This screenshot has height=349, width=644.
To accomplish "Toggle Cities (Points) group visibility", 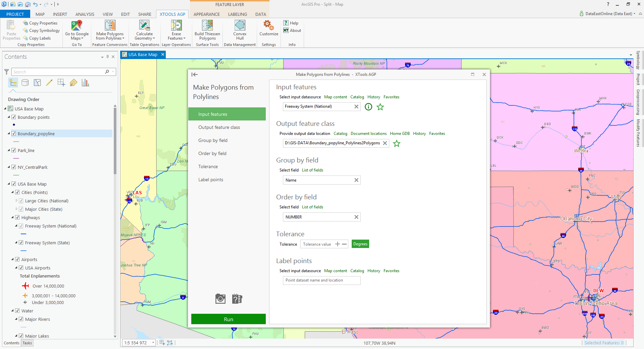I will pyautogui.click(x=17, y=192).
